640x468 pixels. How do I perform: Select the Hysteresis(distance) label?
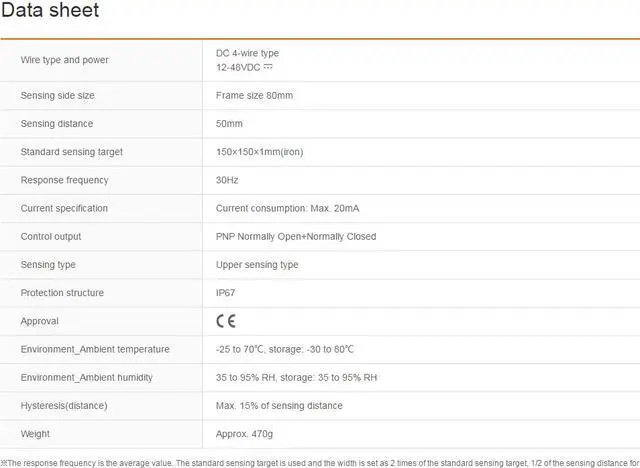(x=64, y=405)
